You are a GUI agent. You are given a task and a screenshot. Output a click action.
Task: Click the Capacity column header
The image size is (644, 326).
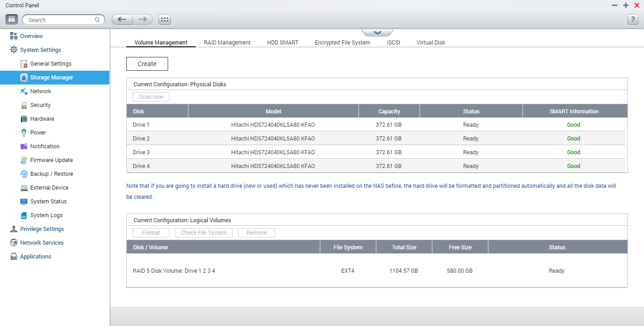click(389, 111)
